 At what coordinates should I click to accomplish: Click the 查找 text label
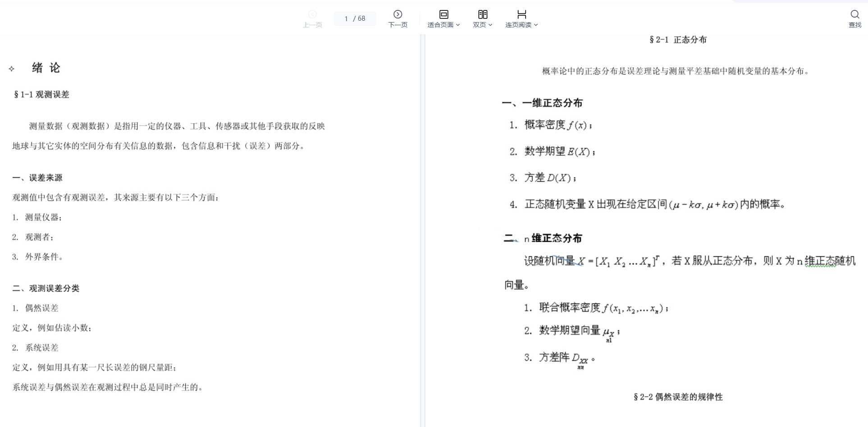tap(854, 25)
